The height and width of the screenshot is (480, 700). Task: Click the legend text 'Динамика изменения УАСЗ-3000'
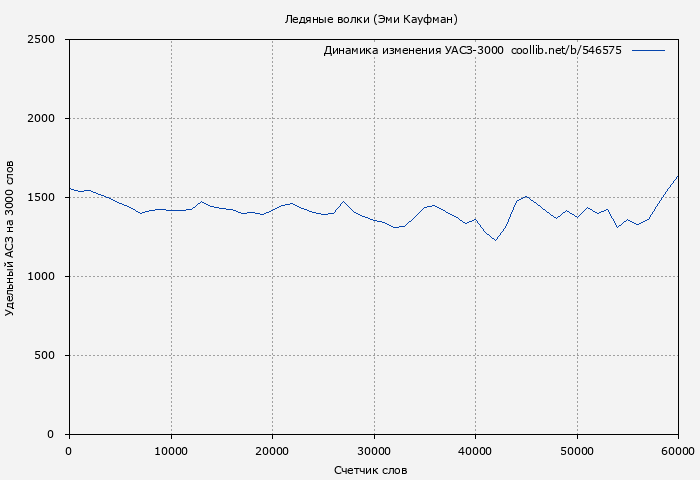(x=413, y=50)
